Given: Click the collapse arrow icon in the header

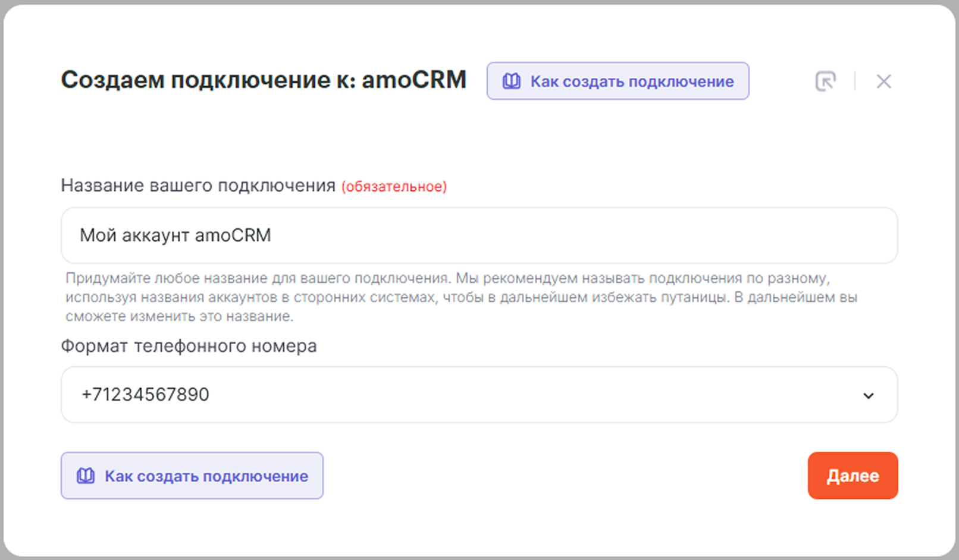Looking at the screenshot, I should pos(825,81).
